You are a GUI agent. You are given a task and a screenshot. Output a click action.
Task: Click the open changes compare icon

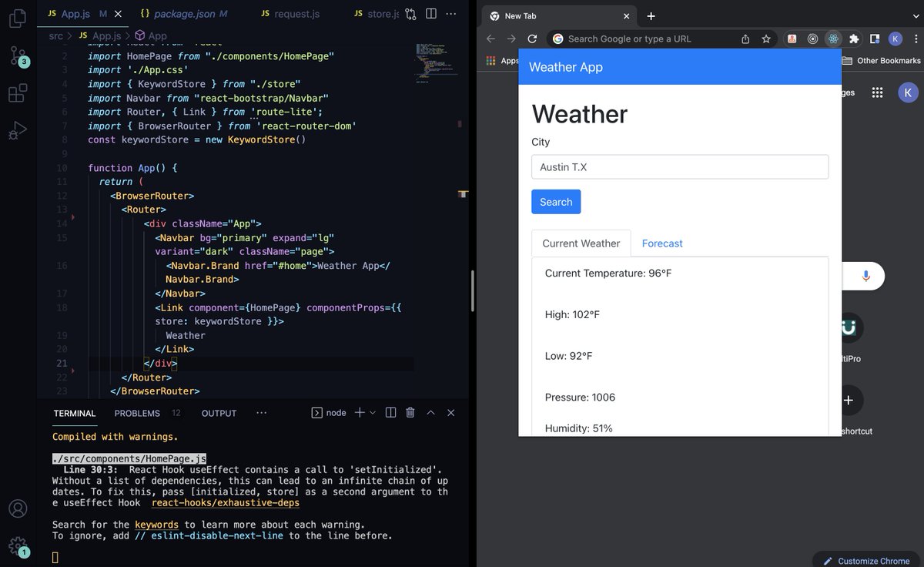coord(411,14)
